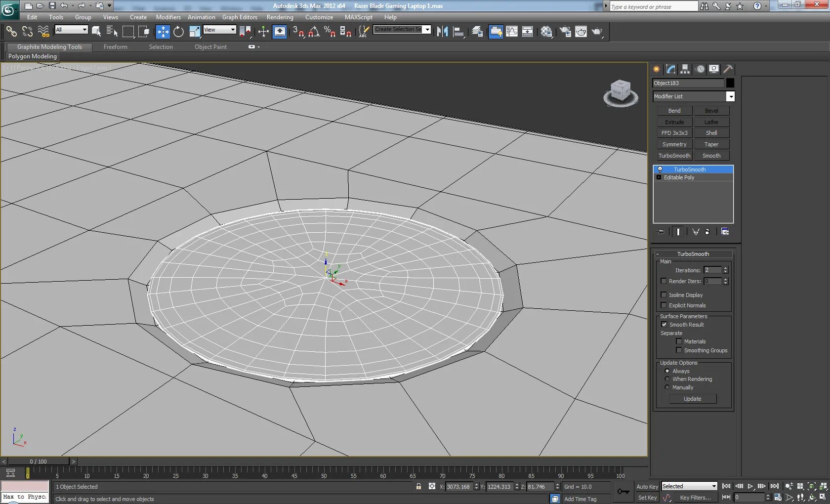Screen dimensions: 830x504
Task: Toggle the Angle Snap icon
Action: (x=314, y=32)
